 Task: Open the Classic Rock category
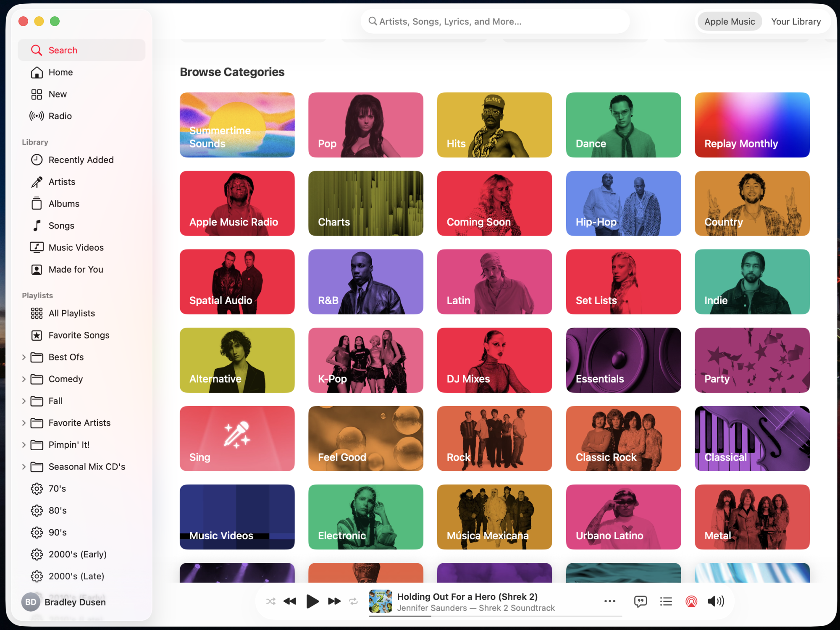pyautogui.click(x=623, y=438)
